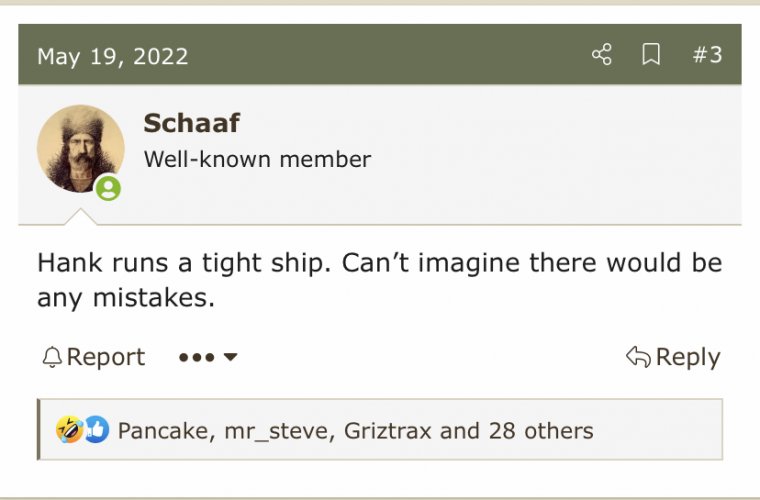Expand the caret arrow next to the dots

pos(230,357)
